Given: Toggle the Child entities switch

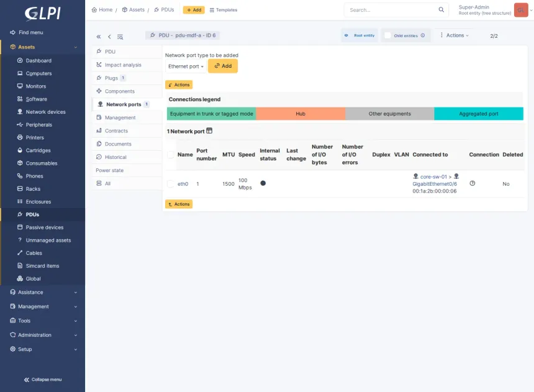Looking at the screenshot, I should click(387, 35).
